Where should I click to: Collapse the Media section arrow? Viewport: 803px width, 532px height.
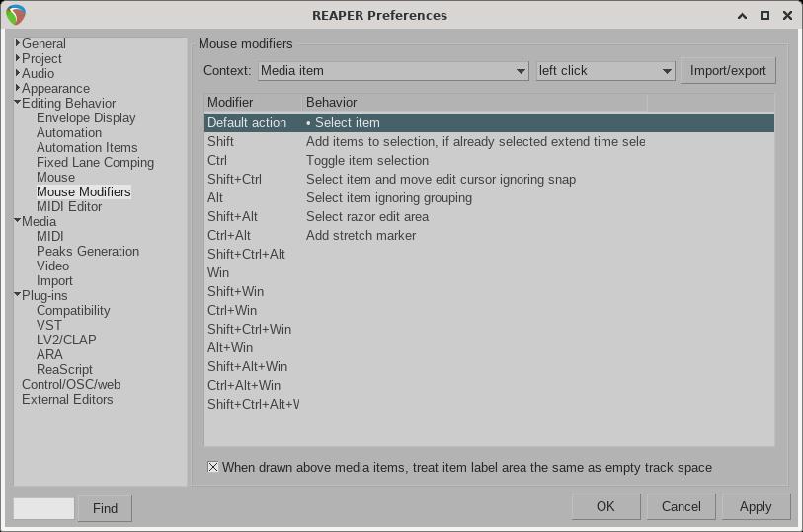pos(18,221)
